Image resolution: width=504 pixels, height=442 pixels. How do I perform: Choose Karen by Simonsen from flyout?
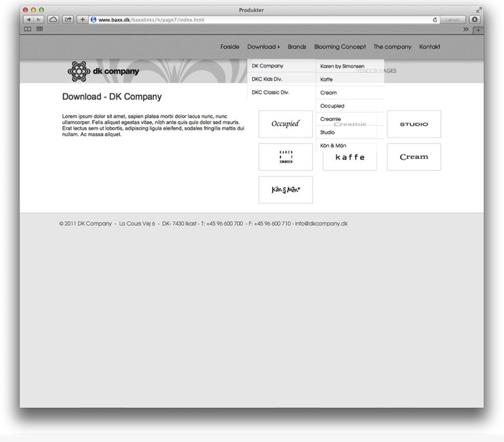pyautogui.click(x=350, y=66)
